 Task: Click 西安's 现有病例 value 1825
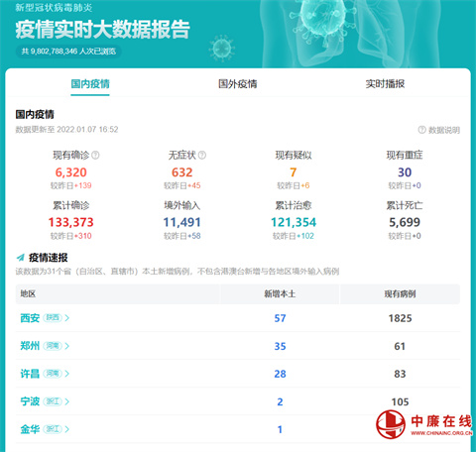point(400,318)
